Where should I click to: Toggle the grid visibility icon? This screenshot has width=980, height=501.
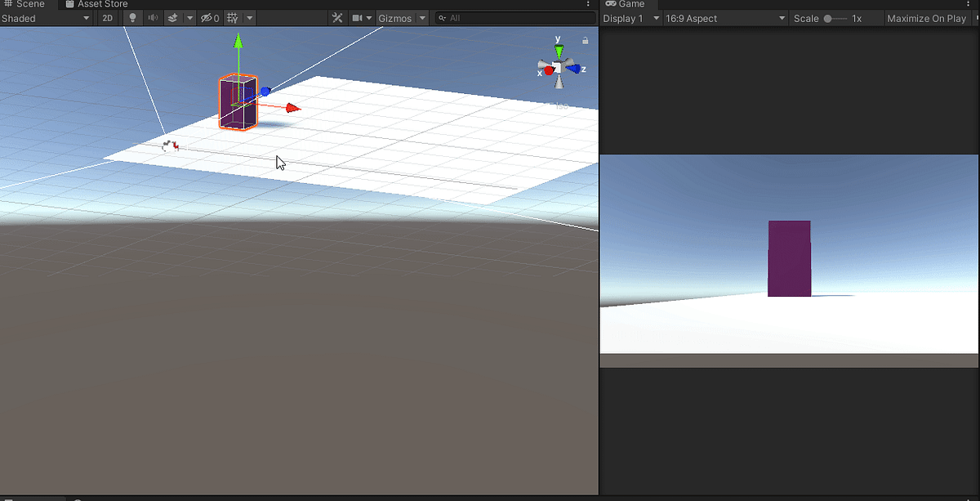pyautogui.click(x=233, y=17)
